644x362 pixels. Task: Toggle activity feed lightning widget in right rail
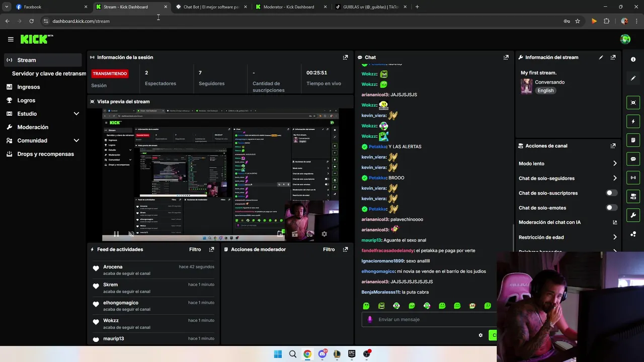click(633, 121)
